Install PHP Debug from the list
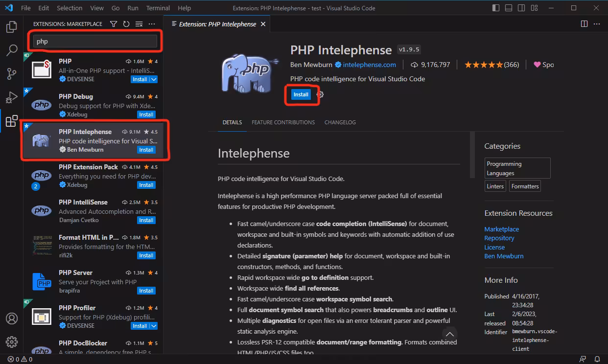Image resolution: width=608 pixels, height=364 pixels. coord(146,114)
